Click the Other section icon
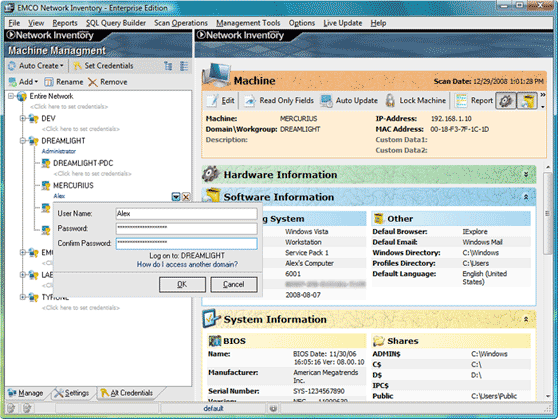This screenshot has width=558, height=419. pyautogui.click(x=378, y=219)
